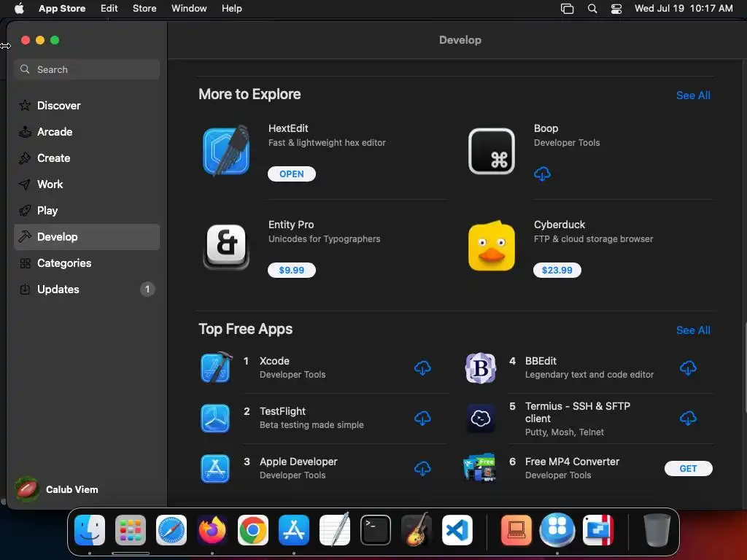Click the OPEN button for HextEdit
This screenshot has width=747, height=560.
[x=292, y=174]
